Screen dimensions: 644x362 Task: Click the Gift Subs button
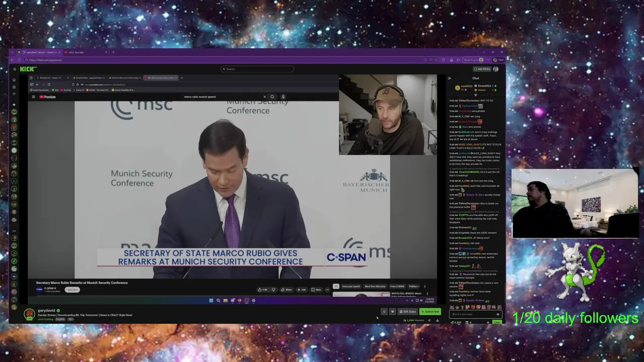pyautogui.click(x=408, y=312)
